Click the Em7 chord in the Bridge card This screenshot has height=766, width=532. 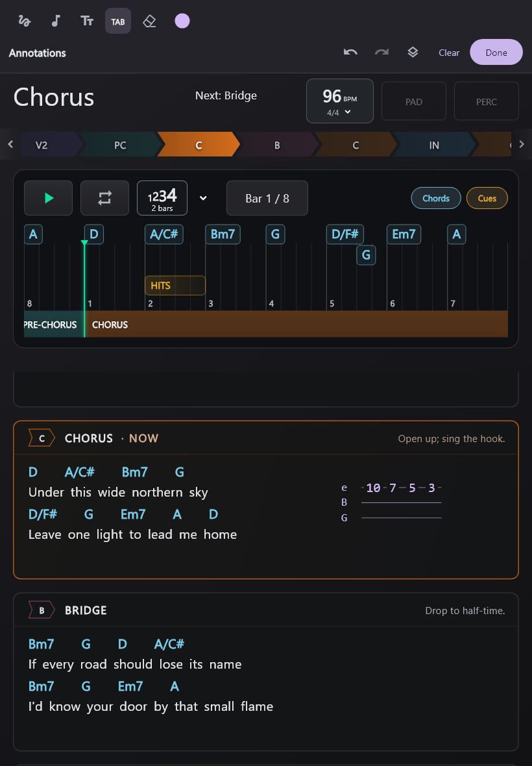(x=130, y=686)
